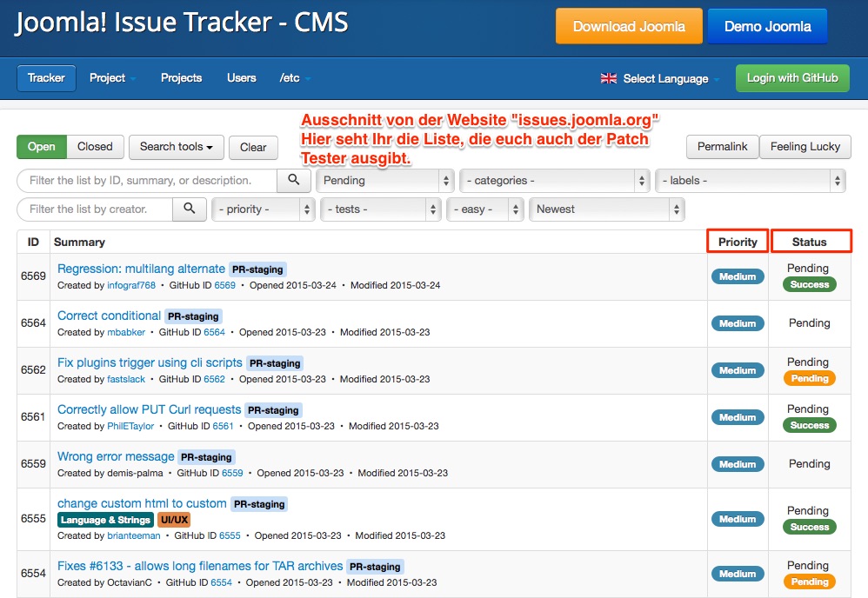Click the Success test badge for issue 6561

pyautogui.click(x=810, y=425)
